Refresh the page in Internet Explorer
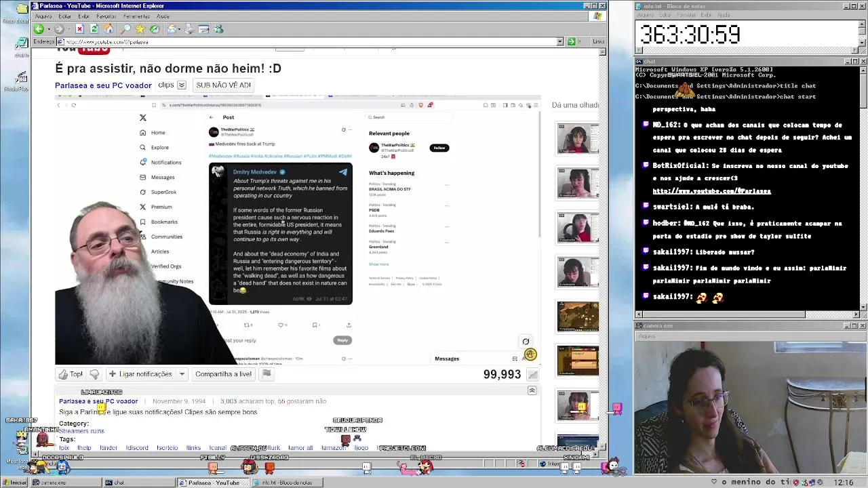Screen dimensions: 868x488 pyautogui.click(x=94, y=29)
